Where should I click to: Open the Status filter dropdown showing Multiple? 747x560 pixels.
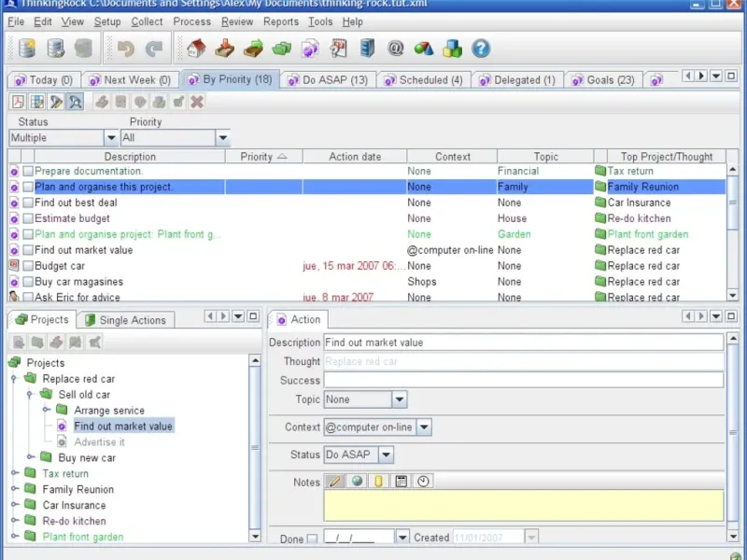pyautogui.click(x=110, y=138)
